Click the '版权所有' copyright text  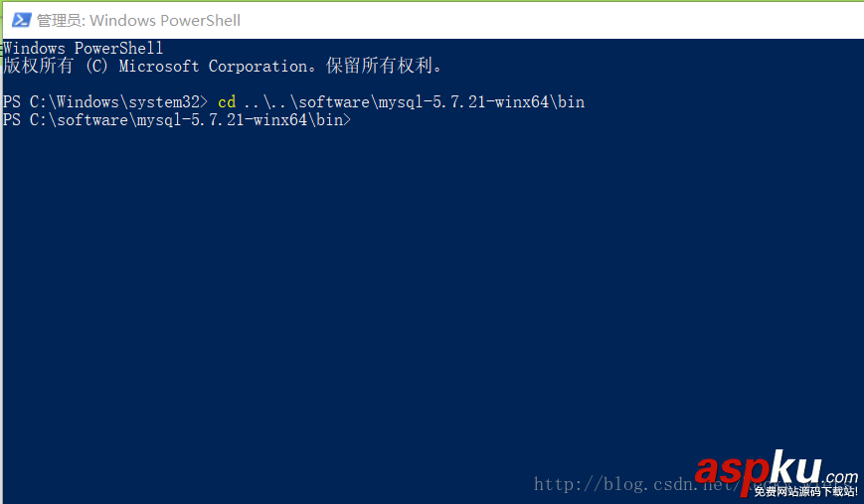pos(38,67)
